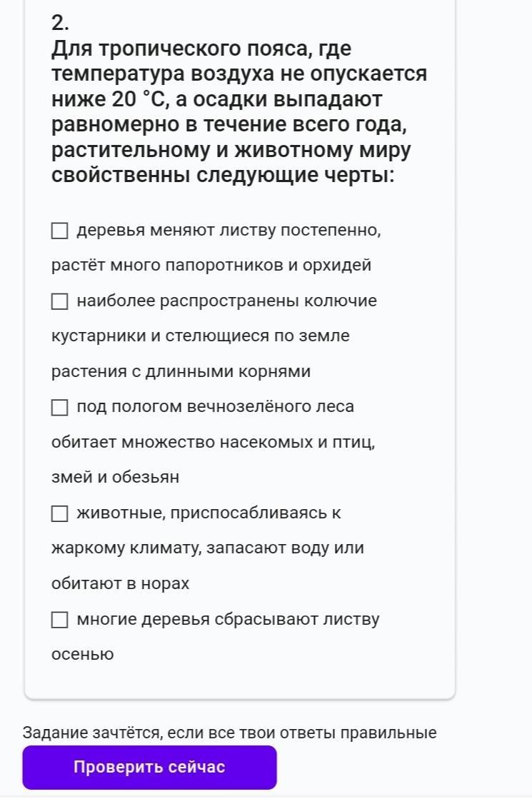532x799 pixels.
Task: Click the line "обитает множество насекомых и птиц"
Action: (x=214, y=442)
